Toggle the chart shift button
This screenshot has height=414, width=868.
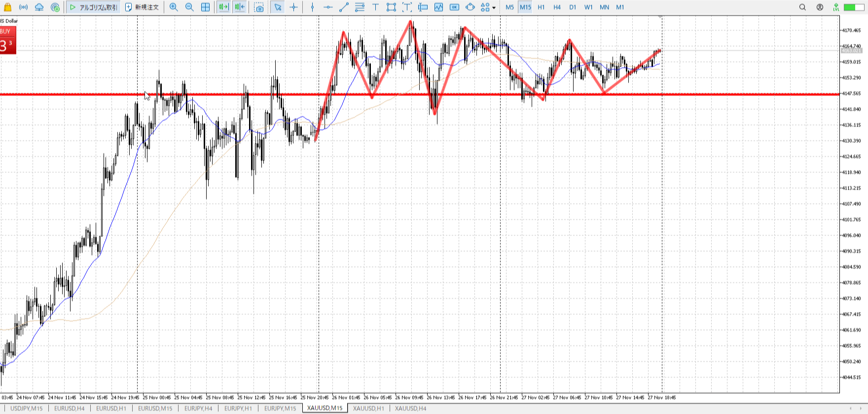240,7
